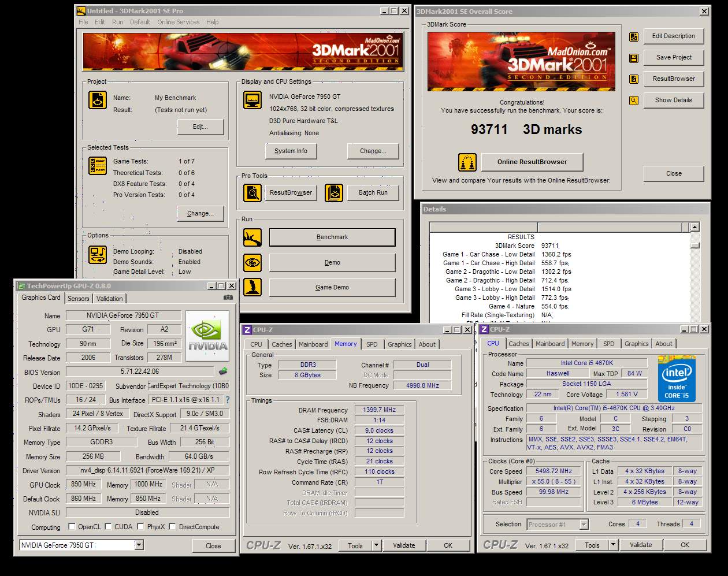This screenshot has width=728, height=576.
Task: Click Close button in Overall Score window
Action: [x=674, y=173]
